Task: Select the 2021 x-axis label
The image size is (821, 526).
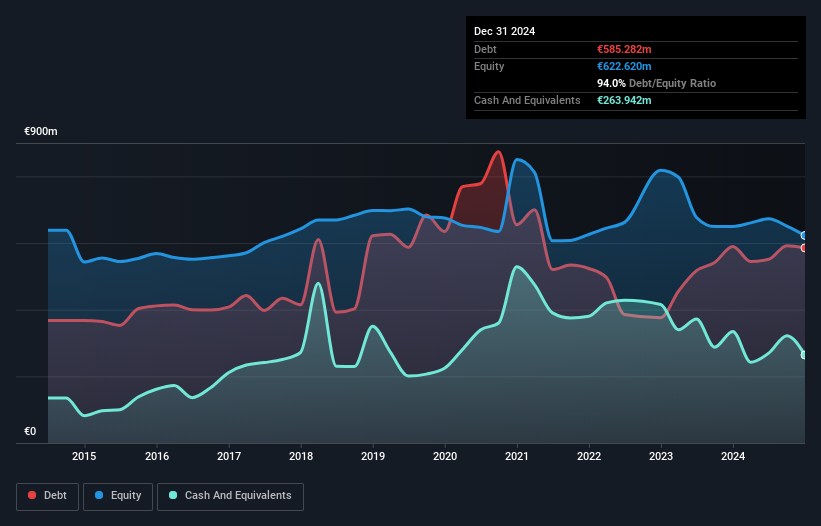Action: (517, 456)
